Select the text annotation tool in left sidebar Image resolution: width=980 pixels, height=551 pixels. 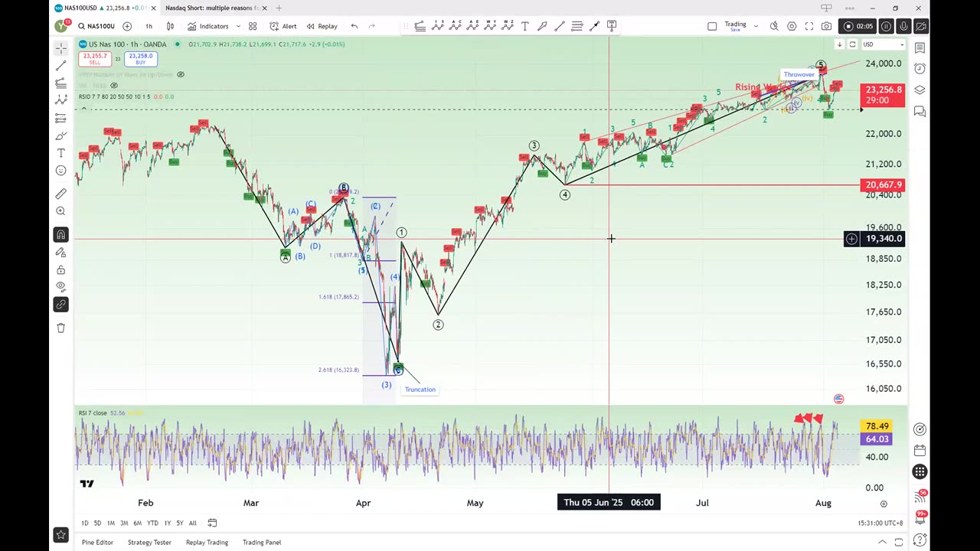60,153
